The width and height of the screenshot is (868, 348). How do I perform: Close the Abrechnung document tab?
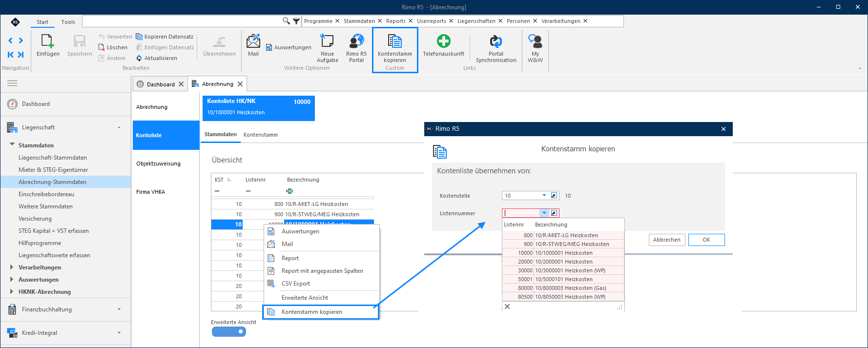pyautogui.click(x=240, y=84)
